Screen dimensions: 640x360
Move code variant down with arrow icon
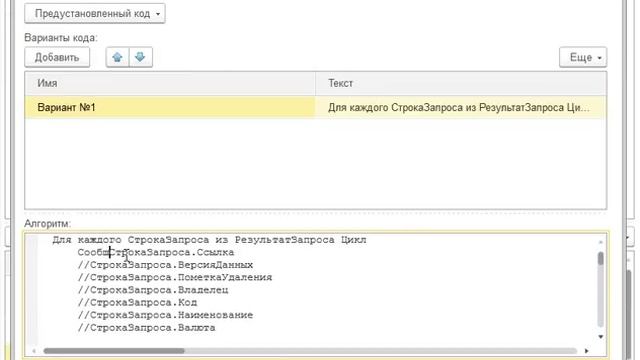pyautogui.click(x=140, y=57)
